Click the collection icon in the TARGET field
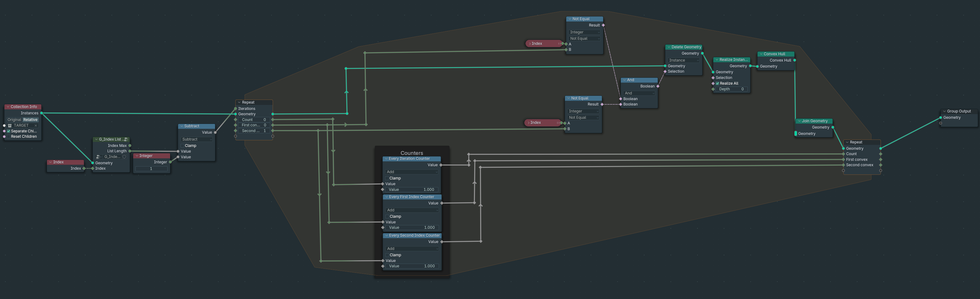This screenshot has height=299, width=980. 10,125
